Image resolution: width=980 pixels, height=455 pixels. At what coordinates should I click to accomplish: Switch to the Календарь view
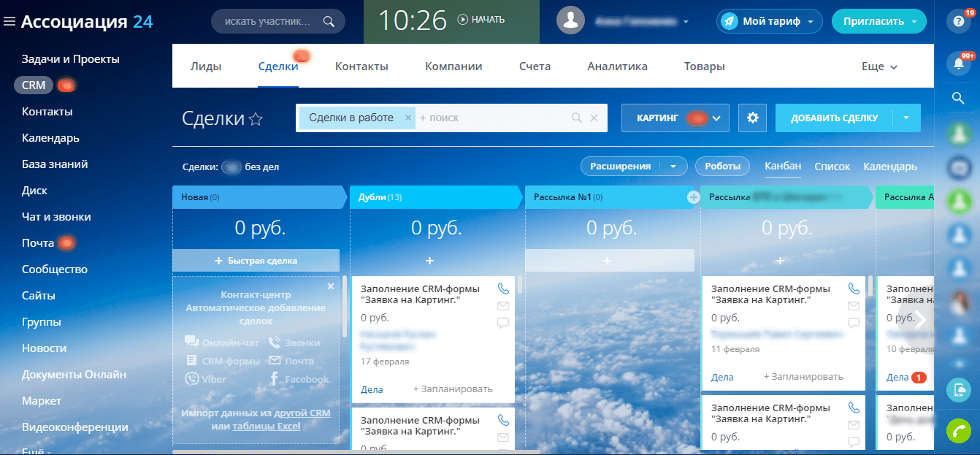pyautogui.click(x=890, y=167)
